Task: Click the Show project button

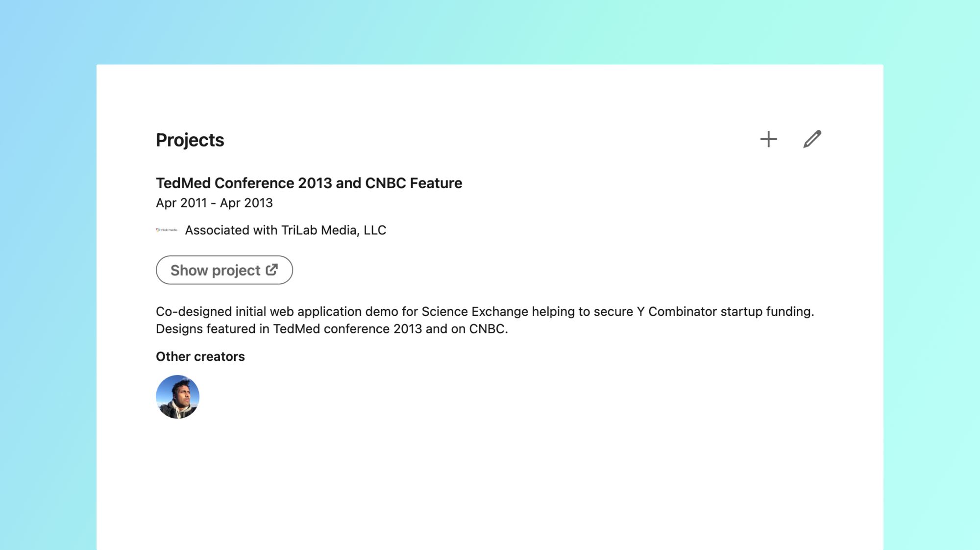Action: (x=224, y=270)
